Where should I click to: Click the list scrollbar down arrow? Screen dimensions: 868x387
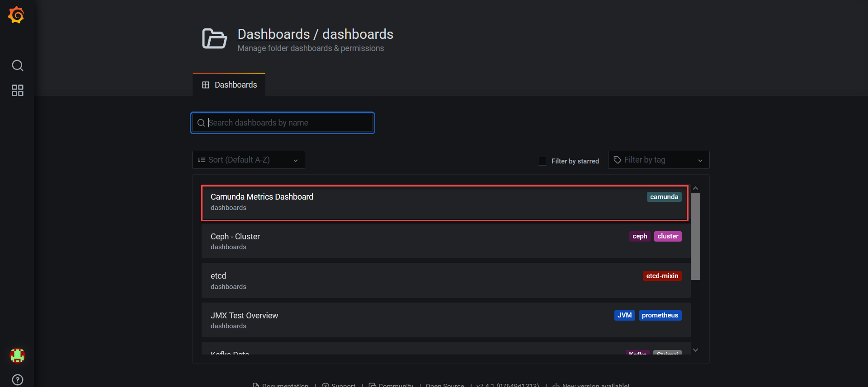coord(696,350)
